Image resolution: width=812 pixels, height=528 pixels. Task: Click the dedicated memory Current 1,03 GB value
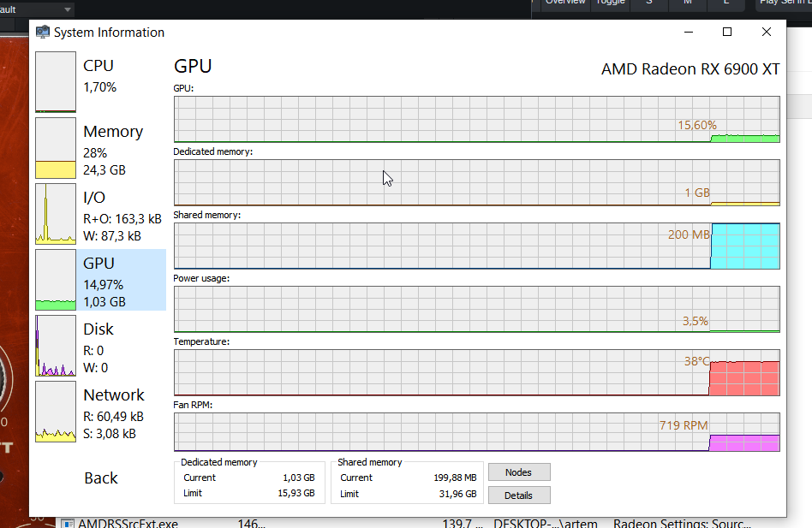click(299, 478)
